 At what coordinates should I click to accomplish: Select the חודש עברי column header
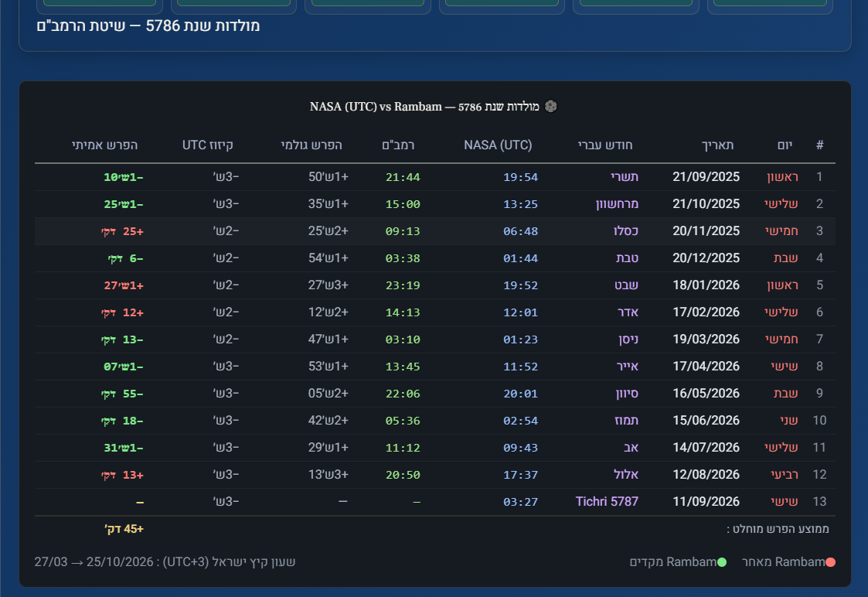605,145
